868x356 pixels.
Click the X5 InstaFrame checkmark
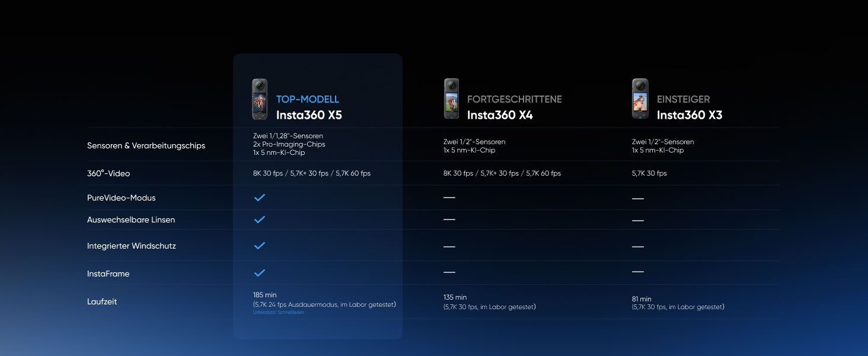click(259, 273)
